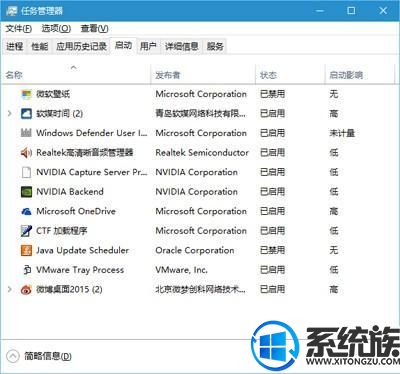Collapse to 简略信息 with the arrow icon

click(x=13, y=356)
